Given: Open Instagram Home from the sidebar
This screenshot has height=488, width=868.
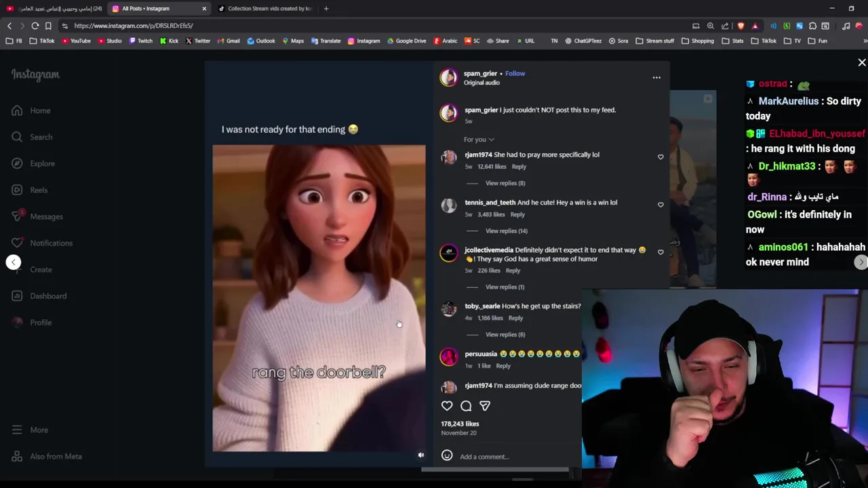Looking at the screenshot, I should 31,110.
